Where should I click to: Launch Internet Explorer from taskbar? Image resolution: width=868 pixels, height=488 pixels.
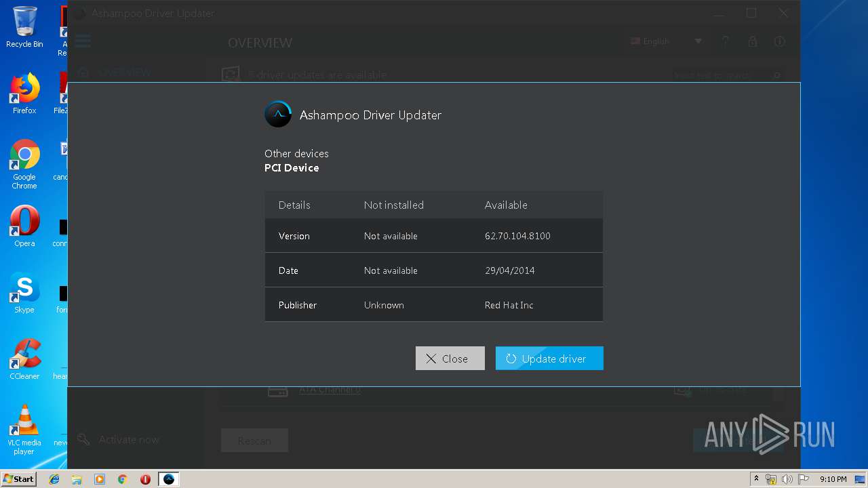pos(54,479)
